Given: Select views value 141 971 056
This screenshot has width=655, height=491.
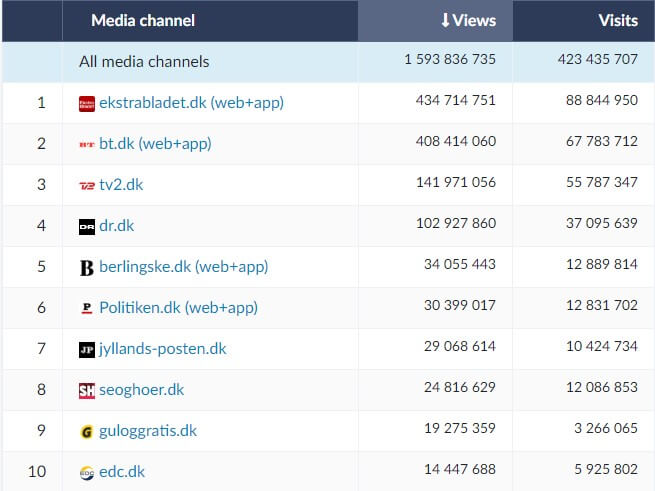Looking at the screenshot, I should coord(456,182).
